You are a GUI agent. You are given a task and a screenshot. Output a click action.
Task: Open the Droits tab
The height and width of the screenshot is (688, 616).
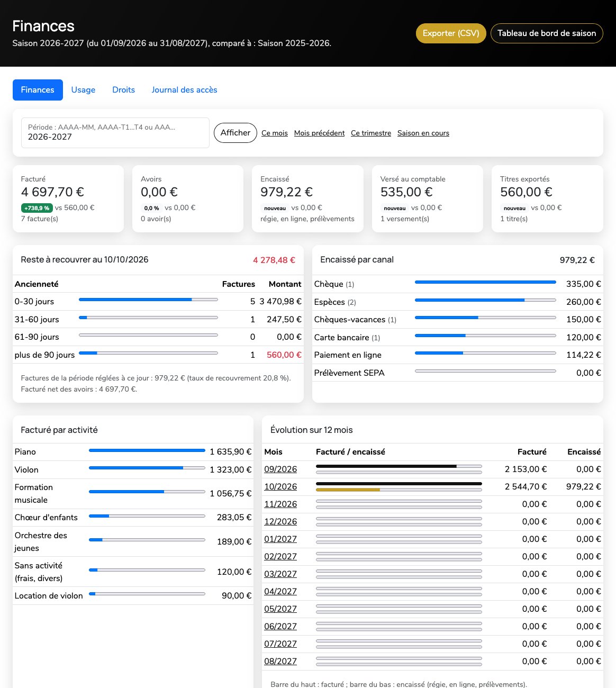tap(123, 90)
